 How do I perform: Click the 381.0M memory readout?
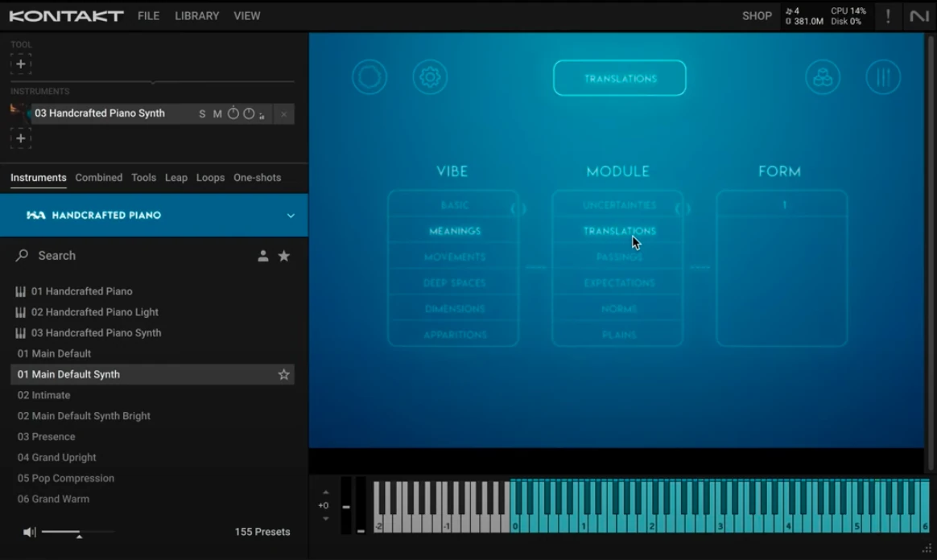click(x=804, y=22)
